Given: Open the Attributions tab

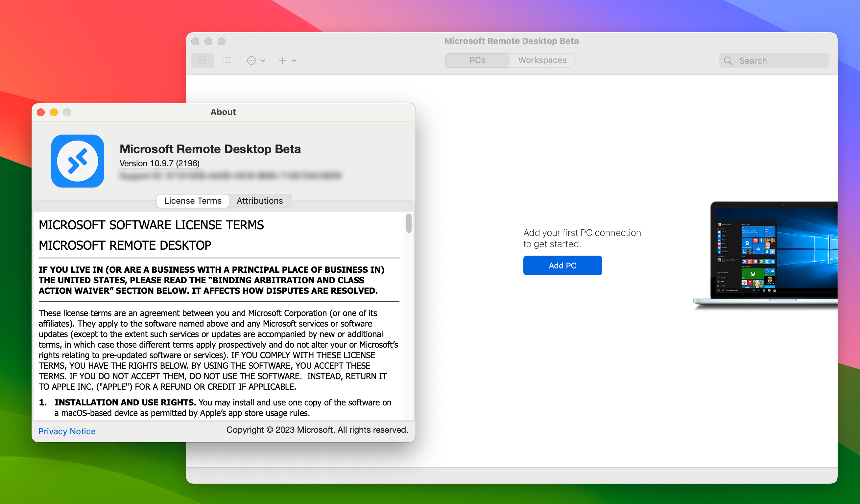Looking at the screenshot, I should click(x=260, y=201).
